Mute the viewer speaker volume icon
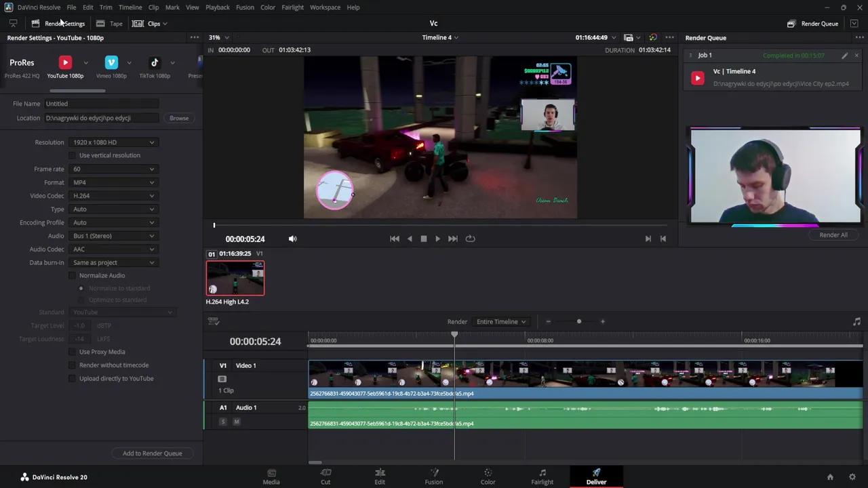Screen dimensions: 868x488 pos(292,239)
